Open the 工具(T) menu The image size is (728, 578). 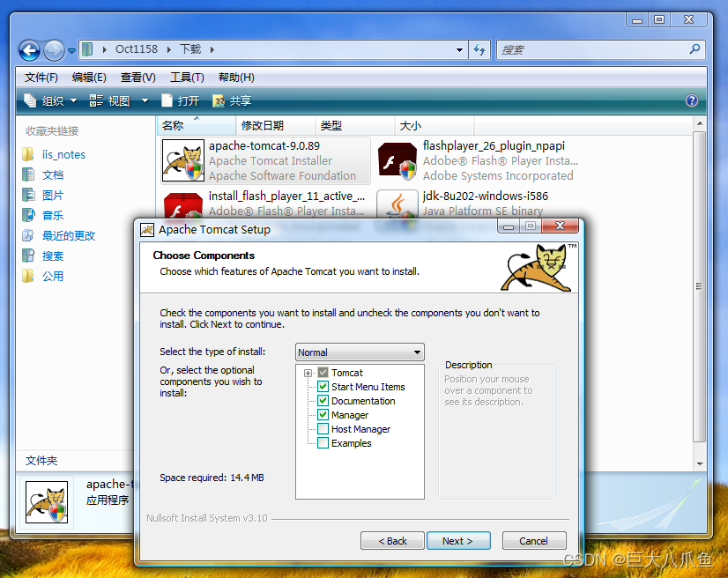(187, 78)
